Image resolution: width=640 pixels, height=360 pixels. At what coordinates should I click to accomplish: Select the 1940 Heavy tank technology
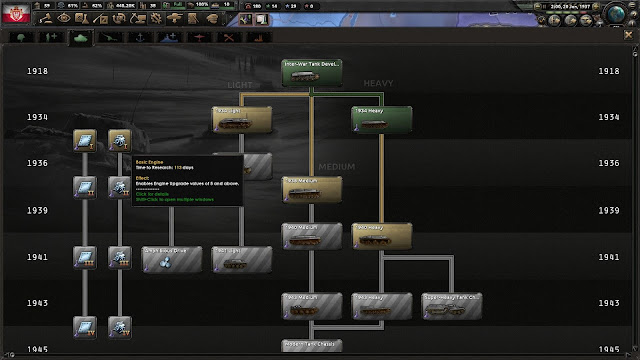382,236
